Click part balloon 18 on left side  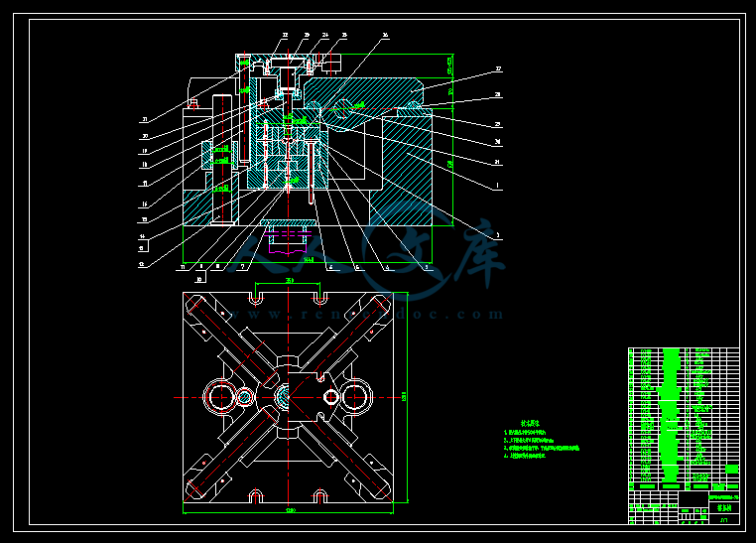144,165
